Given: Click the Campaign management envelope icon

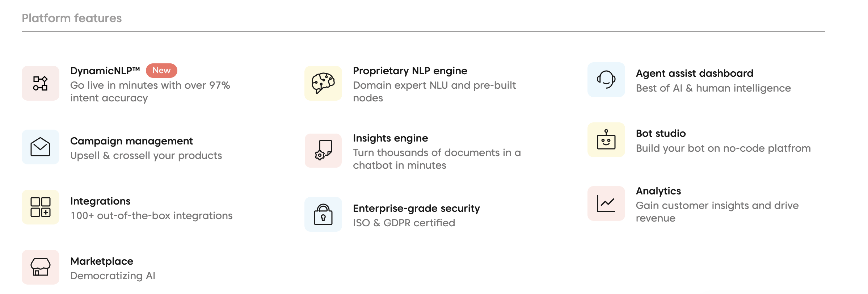Looking at the screenshot, I should (41, 147).
